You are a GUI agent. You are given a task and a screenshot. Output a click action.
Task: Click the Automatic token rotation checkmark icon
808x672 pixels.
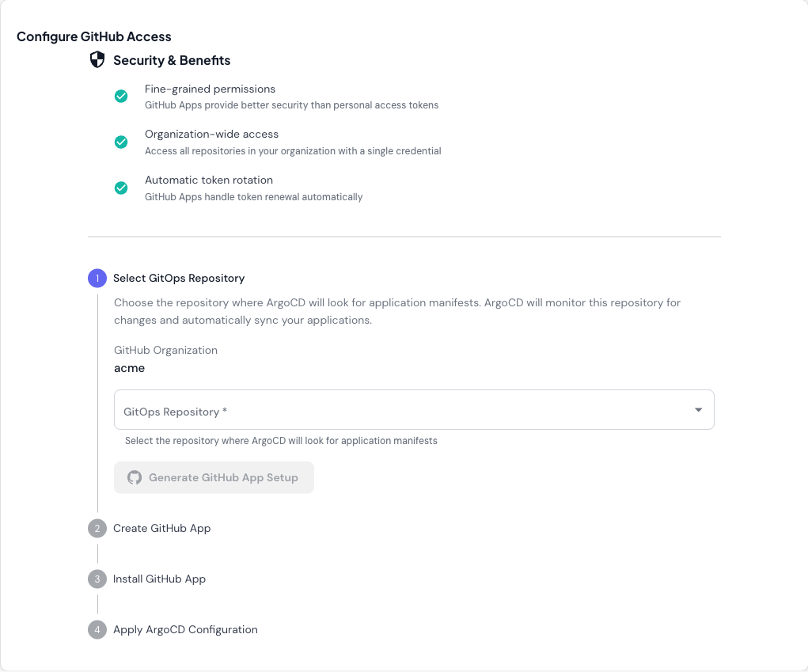point(121,188)
